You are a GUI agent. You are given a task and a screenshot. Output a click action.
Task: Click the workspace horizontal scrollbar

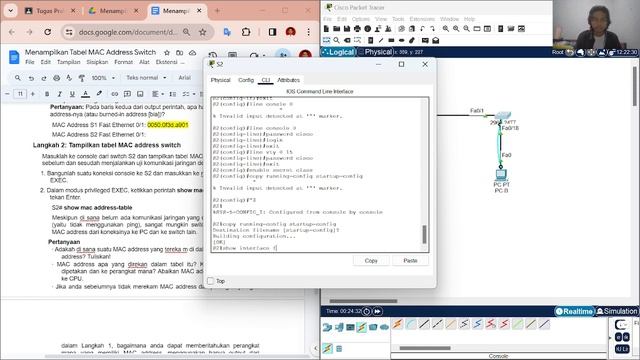click(x=363, y=301)
